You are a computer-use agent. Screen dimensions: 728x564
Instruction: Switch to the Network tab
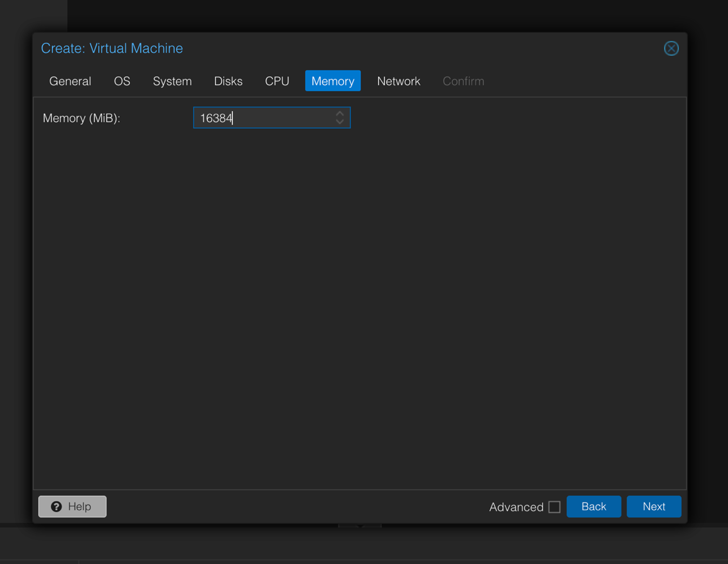[x=399, y=81]
